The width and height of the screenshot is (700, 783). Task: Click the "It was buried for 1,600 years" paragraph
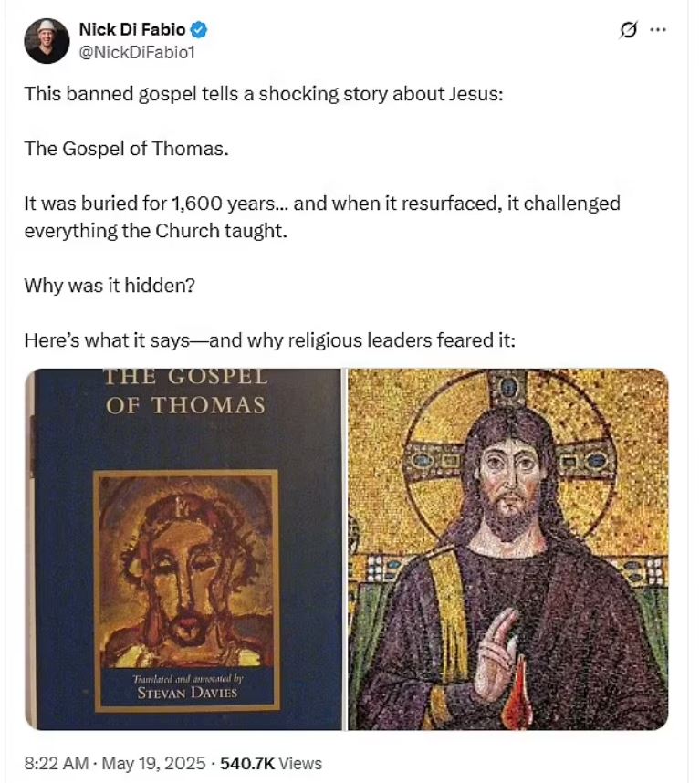322,216
